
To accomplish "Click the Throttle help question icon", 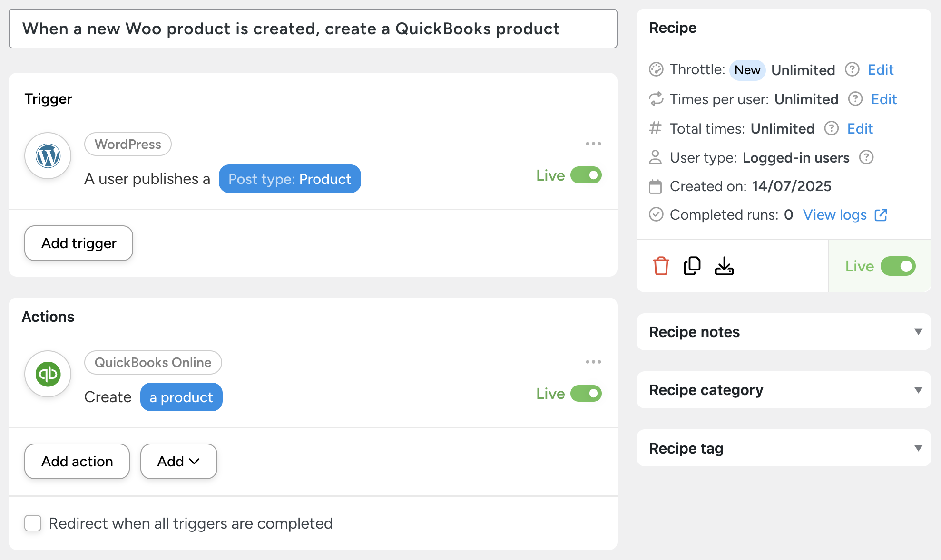I will click(852, 70).
